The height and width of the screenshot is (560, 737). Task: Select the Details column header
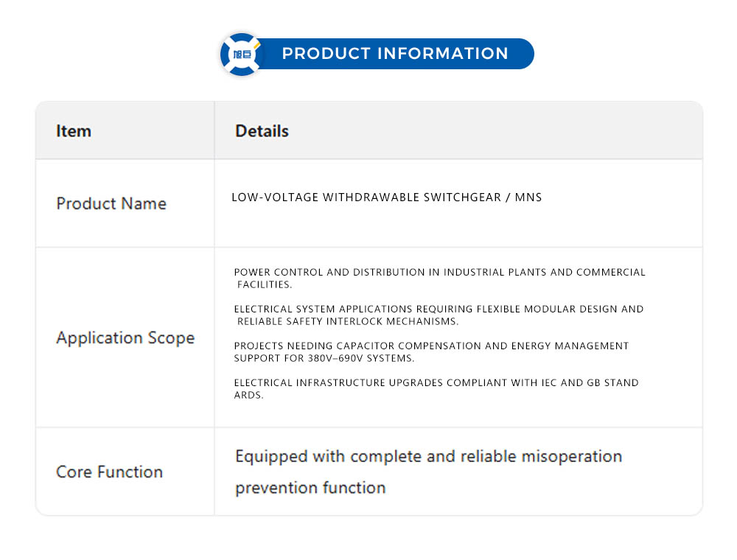click(x=262, y=131)
